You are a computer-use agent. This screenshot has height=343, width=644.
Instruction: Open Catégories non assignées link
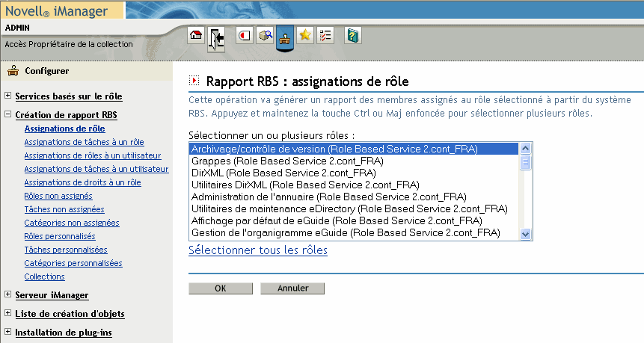click(x=72, y=223)
